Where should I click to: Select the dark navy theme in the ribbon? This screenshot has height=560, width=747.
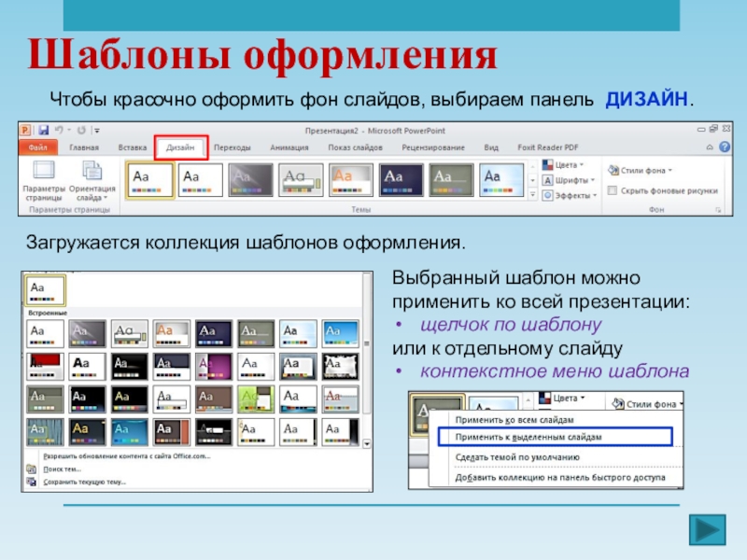tap(402, 179)
